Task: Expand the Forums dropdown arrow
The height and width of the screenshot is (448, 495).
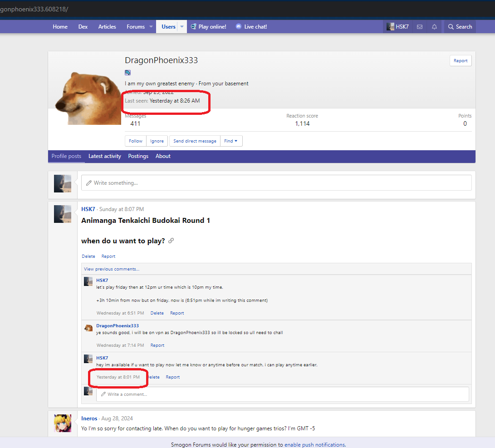Action: point(151,27)
